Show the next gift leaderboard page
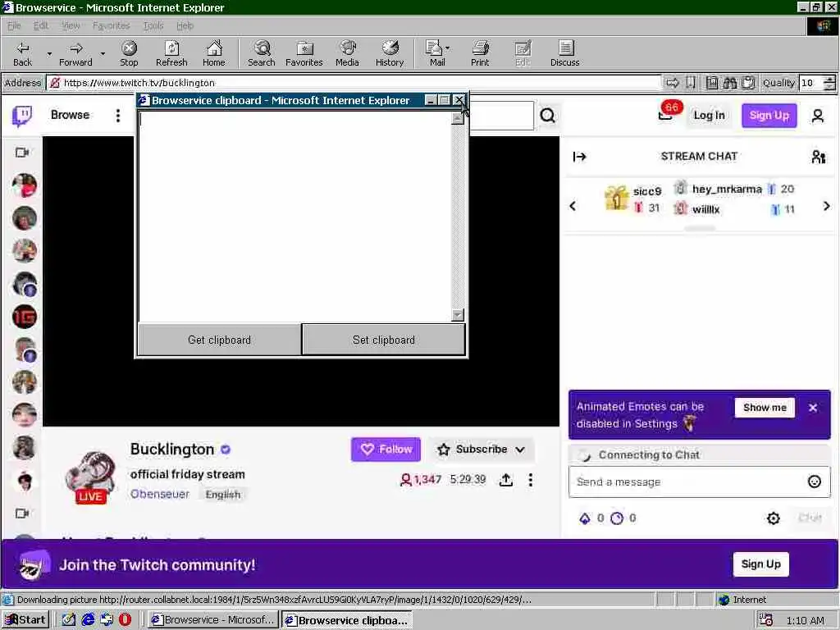Viewport: 840px width, 630px height. click(x=827, y=206)
